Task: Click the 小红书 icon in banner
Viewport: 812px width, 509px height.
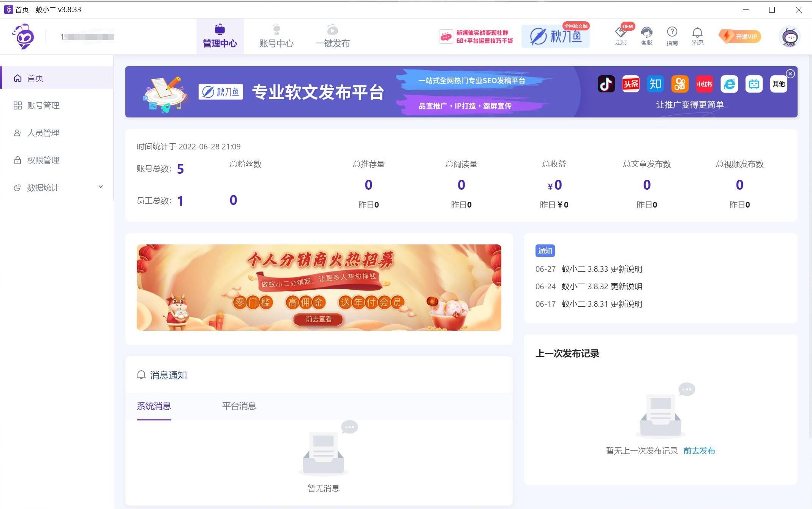Action: pyautogui.click(x=705, y=84)
